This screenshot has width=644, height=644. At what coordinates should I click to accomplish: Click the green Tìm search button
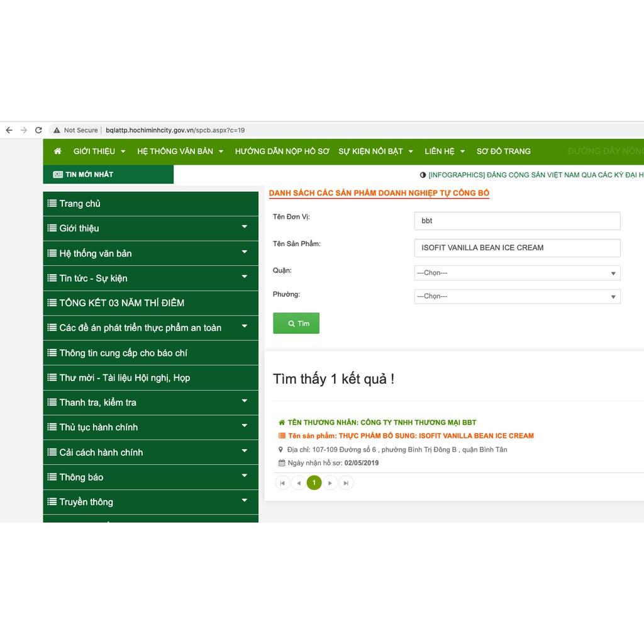(296, 323)
